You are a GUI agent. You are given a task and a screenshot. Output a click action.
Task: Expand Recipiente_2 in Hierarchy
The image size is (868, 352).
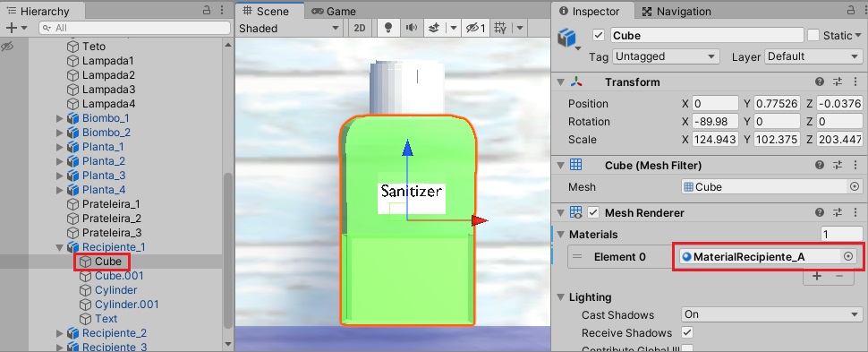60,333
